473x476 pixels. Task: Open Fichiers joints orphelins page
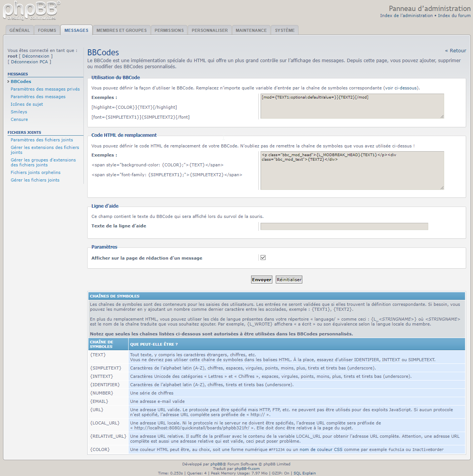36,172
